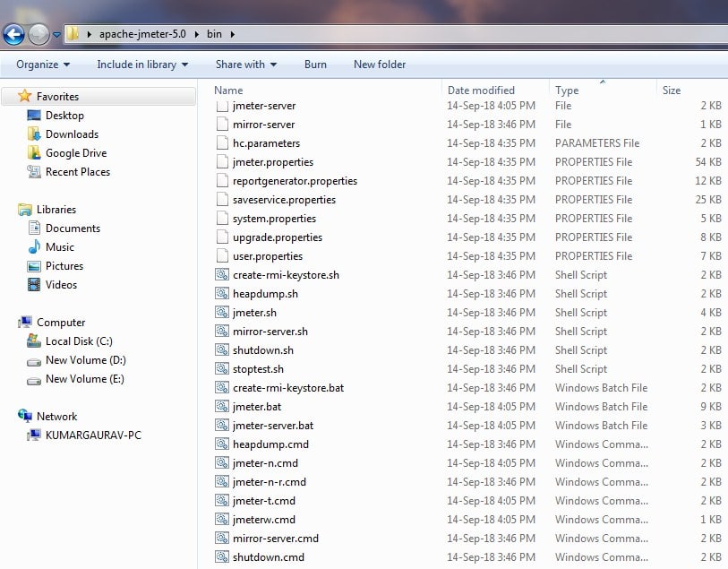The height and width of the screenshot is (569, 728).
Task: Select mirror-server.sh script icon
Action: pyautogui.click(x=222, y=331)
